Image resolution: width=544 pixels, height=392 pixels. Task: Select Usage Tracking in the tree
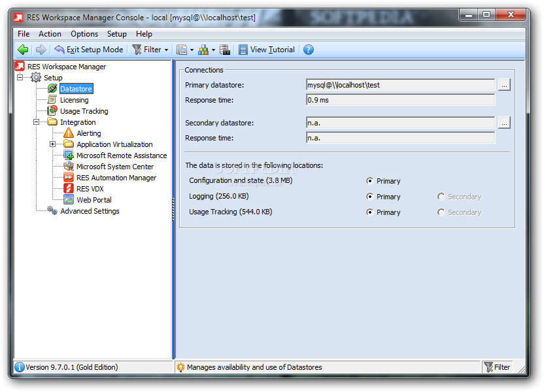[84, 111]
